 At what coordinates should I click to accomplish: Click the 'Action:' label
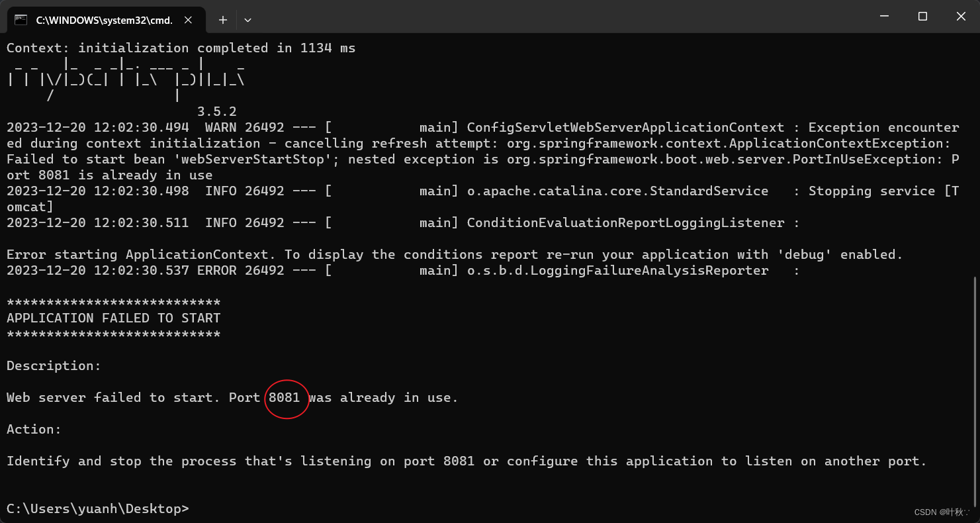34,430
